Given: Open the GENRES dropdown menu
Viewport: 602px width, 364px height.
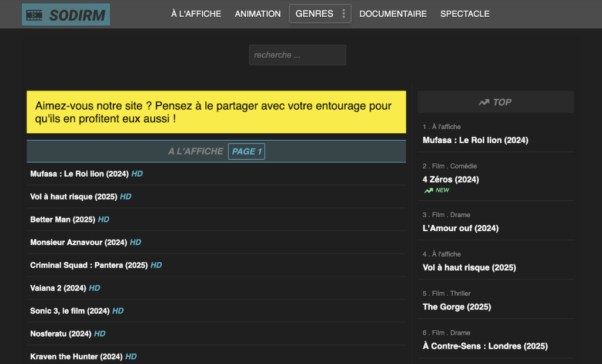Looking at the screenshot, I should 315,14.
